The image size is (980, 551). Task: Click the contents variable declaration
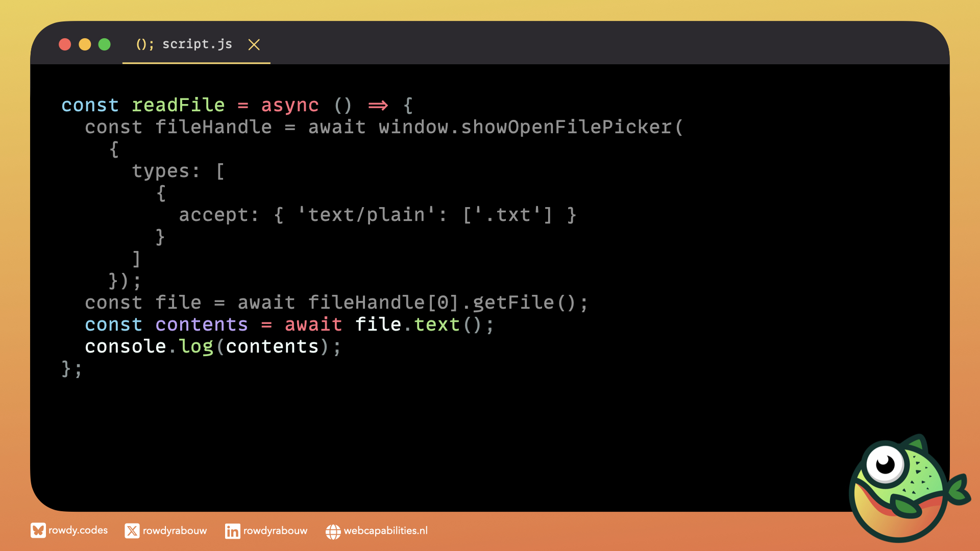click(202, 325)
